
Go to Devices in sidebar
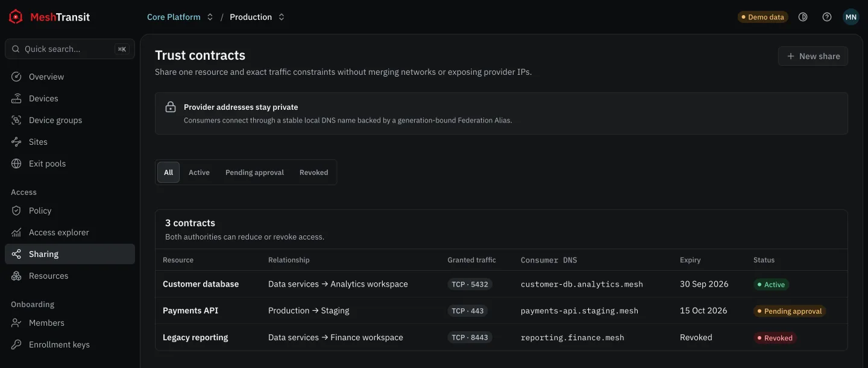point(70,98)
